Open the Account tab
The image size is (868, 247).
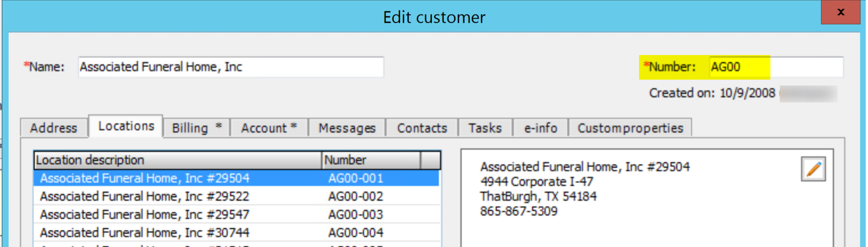click(x=269, y=128)
